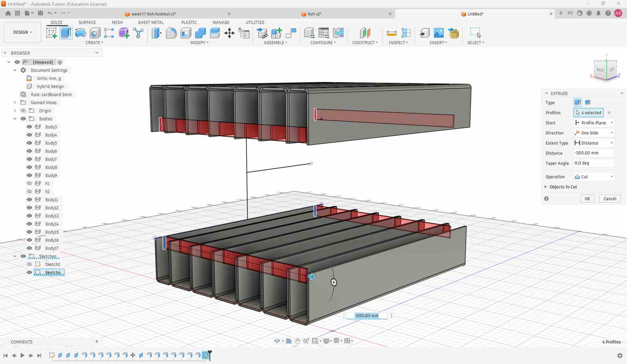Clear the 4 selected profiles
The image size is (627, 364).
point(609,113)
